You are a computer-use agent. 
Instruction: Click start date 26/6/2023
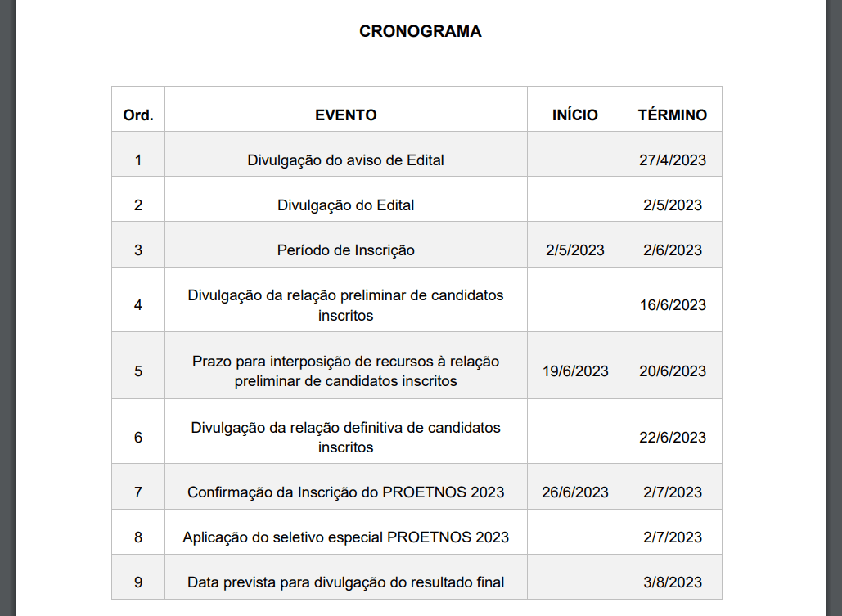click(575, 492)
